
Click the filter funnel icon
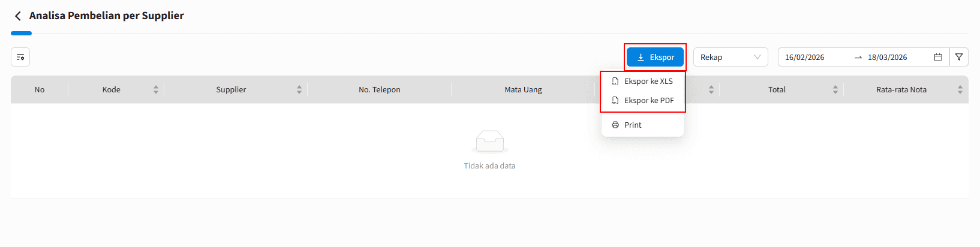(x=959, y=57)
